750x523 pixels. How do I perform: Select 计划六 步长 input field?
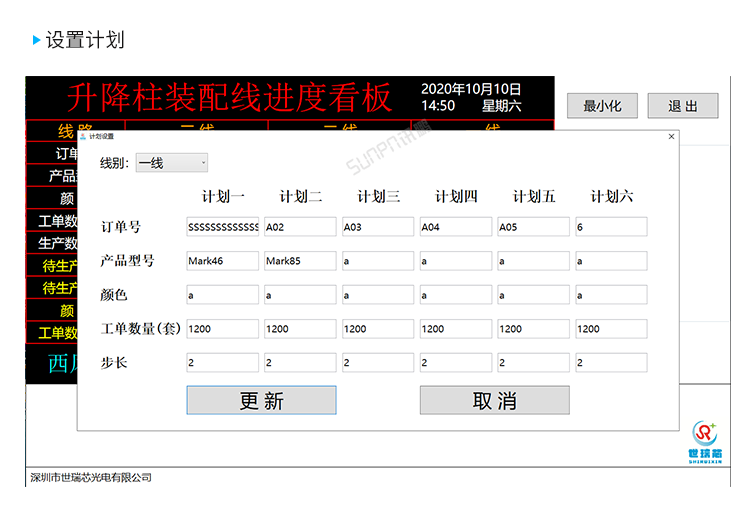(611, 362)
